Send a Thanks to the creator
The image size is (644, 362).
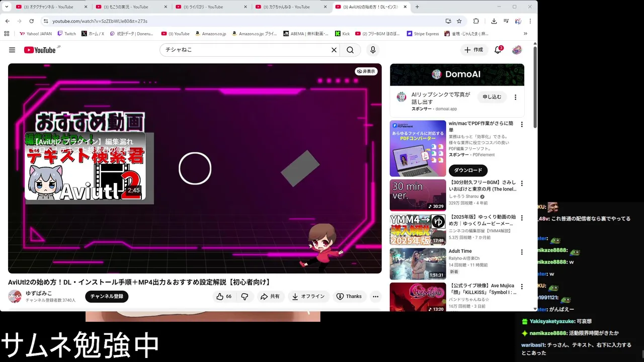click(349, 297)
